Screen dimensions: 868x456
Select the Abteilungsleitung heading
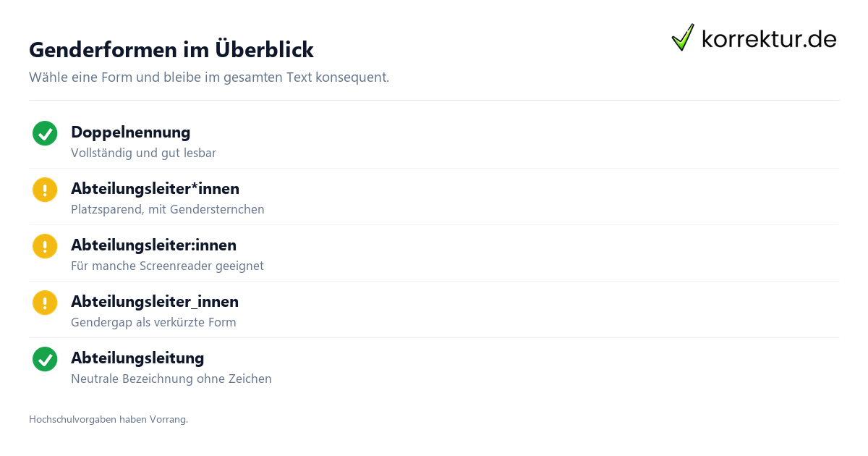(x=137, y=358)
